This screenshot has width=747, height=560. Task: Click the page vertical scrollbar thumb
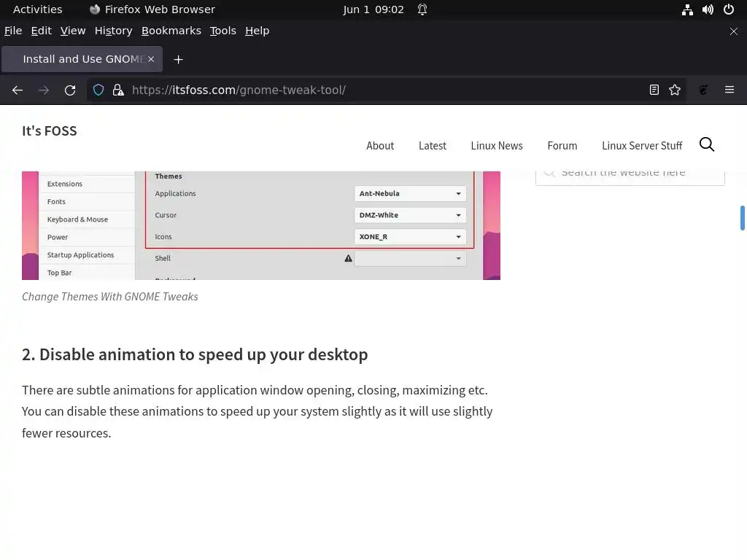tap(742, 218)
